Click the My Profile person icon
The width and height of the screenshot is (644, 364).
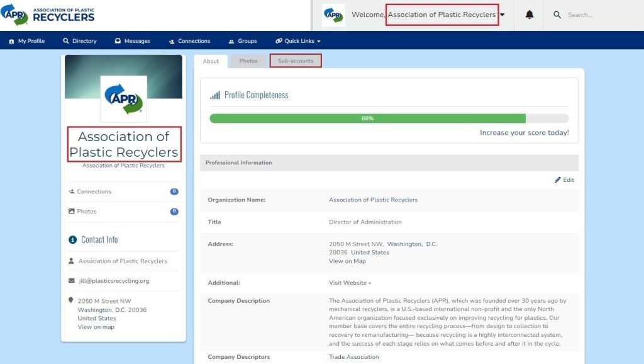pos(11,42)
